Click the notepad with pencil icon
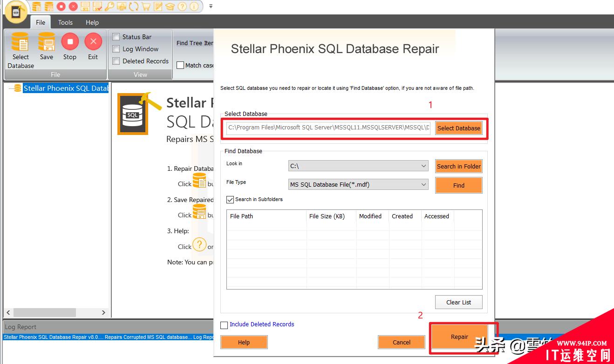This screenshot has width=614, height=364. coord(158,7)
